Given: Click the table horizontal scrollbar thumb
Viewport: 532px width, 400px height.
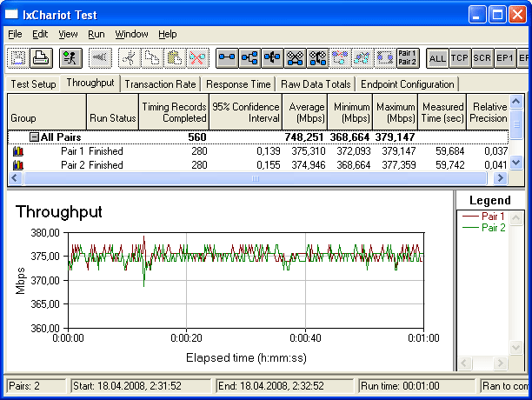Looking at the screenshot, I should [256, 178].
